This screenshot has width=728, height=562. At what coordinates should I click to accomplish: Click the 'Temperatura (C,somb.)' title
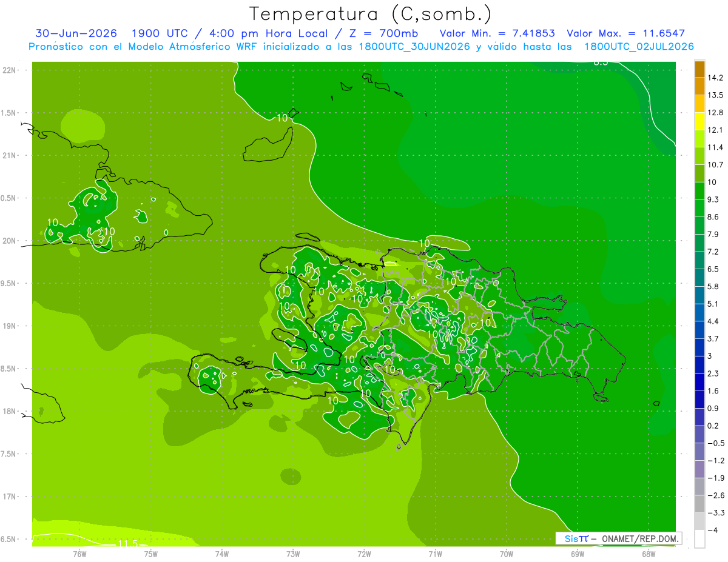tap(371, 14)
